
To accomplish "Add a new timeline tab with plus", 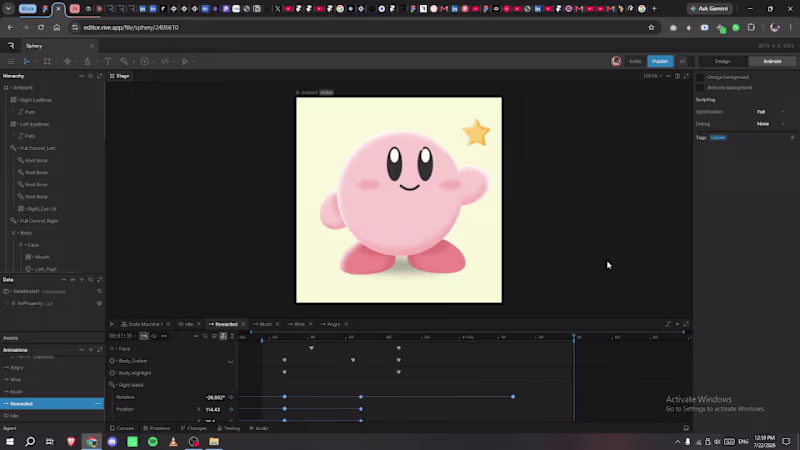I will coord(677,324).
